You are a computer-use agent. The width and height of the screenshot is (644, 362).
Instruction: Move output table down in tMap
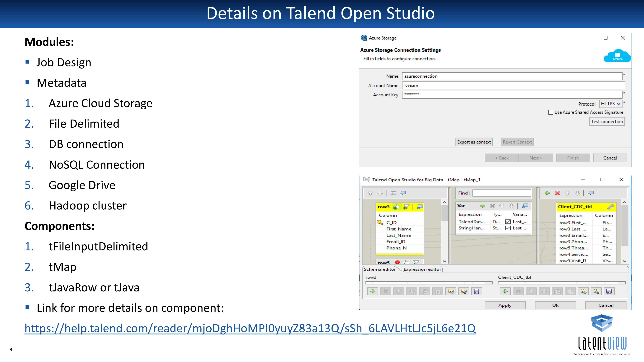[577, 193]
